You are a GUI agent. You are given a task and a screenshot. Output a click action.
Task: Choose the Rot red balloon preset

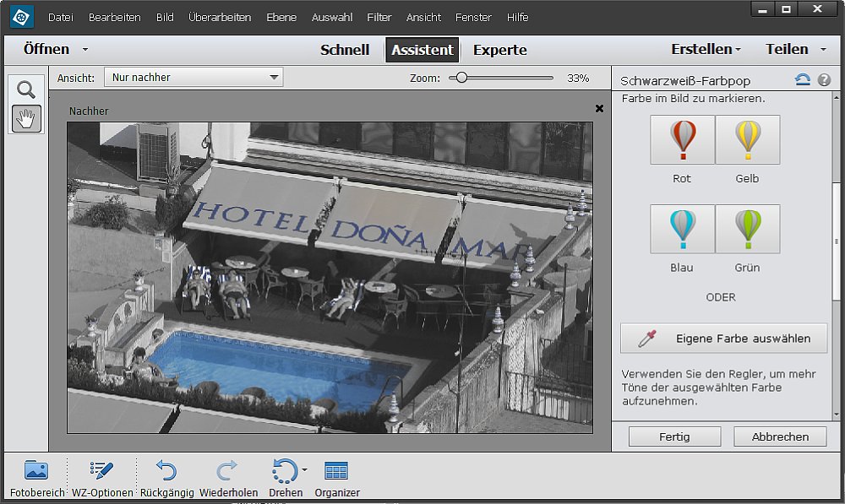click(682, 139)
